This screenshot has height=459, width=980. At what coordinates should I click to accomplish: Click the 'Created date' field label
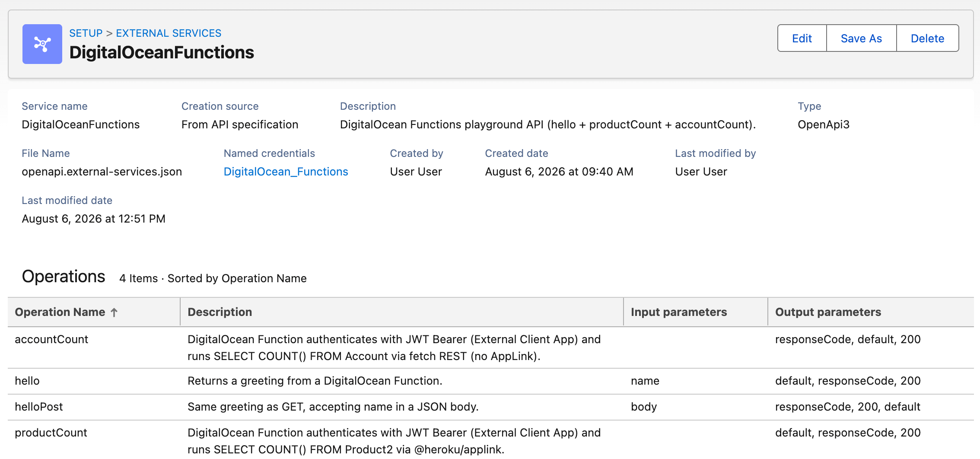coord(516,153)
